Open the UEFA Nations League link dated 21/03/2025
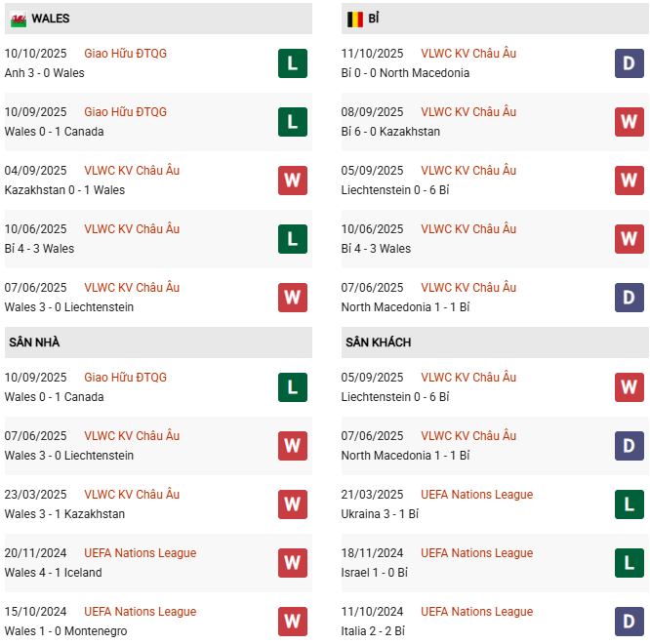Screen dimensions: 650x644 pyautogui.click(x=477, y=495)
